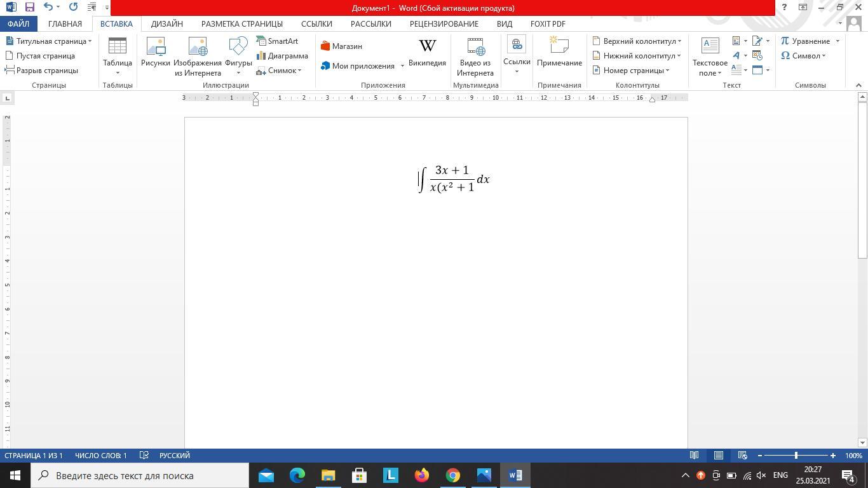The height and width of the screenshot is (488, 868).
Task: Launch the Википедия app
Action: [427, 52]
